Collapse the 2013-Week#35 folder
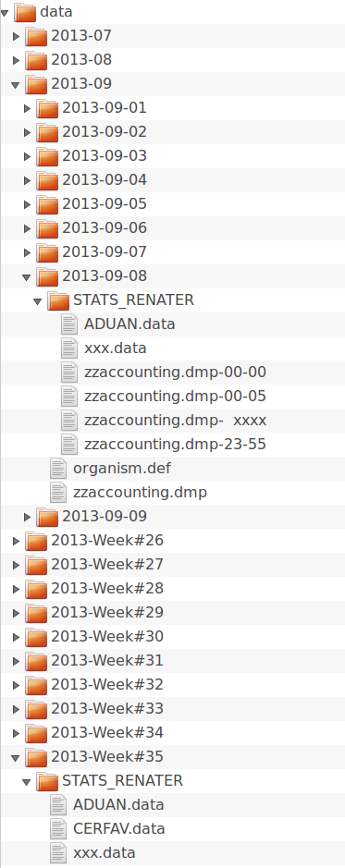 (x=16, y=757)
